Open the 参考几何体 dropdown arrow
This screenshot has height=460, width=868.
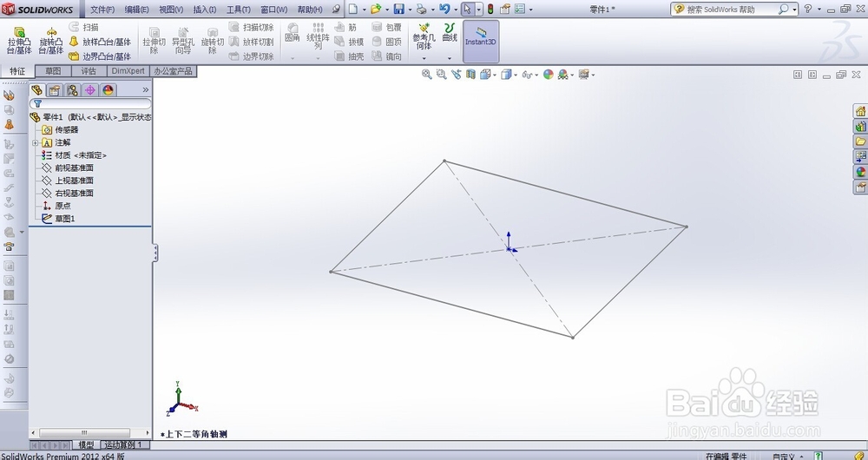coord(424,58)
